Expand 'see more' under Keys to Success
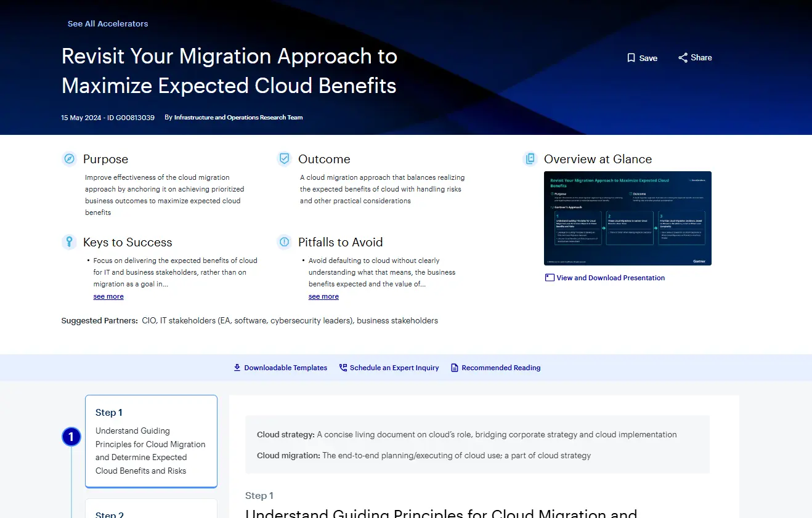The image size is (812, 518). pyautogui.click(x=108, y=296)
